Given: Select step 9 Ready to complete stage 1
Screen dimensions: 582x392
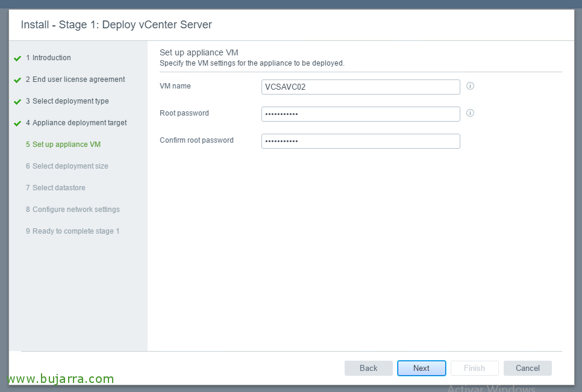Looking at the screenshot, I should (x=72, y=231).
